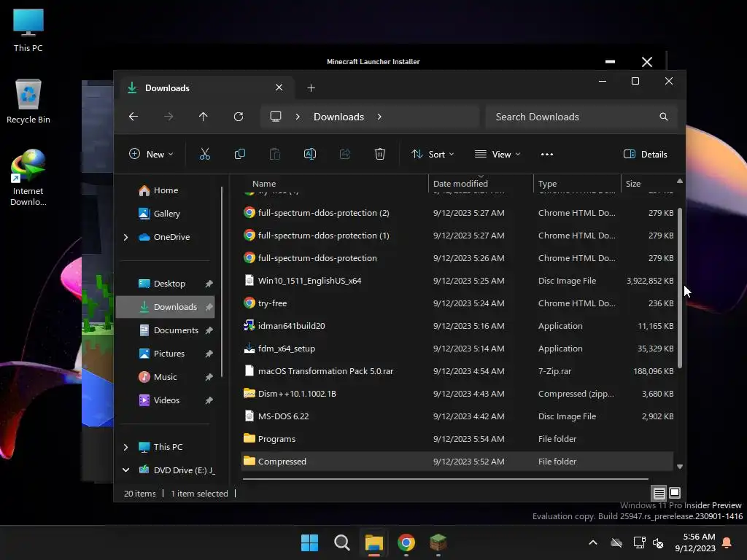Open Google Chrome from taskbar
747x560 pixels.
point(406,542)
